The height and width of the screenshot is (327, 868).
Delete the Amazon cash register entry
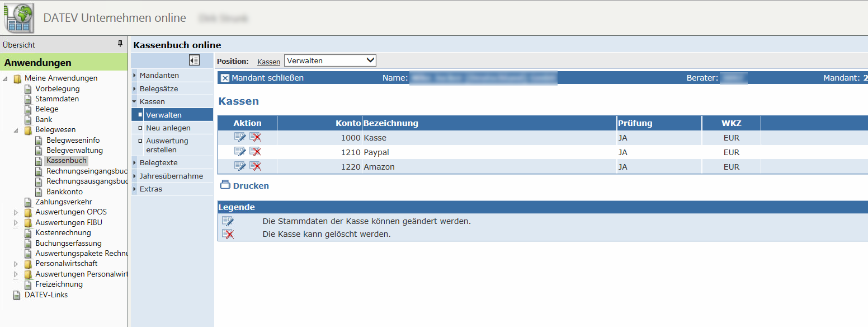click(256, 166)
